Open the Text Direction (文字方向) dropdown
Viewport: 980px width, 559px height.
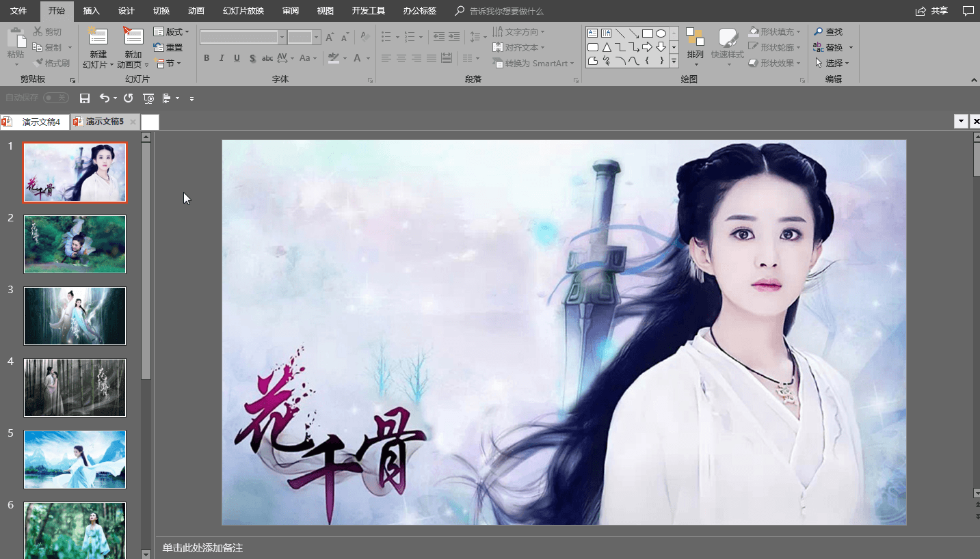click(519, 32)
